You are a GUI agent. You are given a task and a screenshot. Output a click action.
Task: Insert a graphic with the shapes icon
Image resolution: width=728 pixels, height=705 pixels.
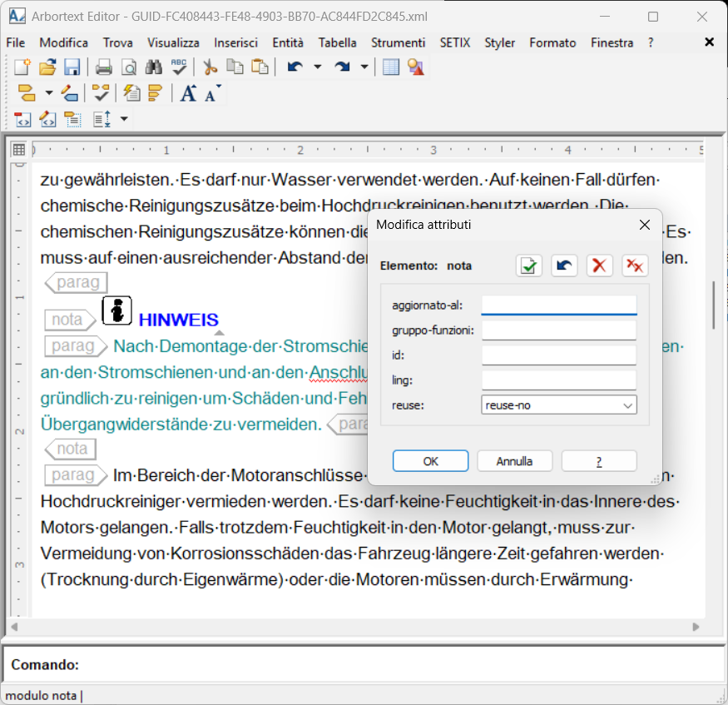(416, 67)
